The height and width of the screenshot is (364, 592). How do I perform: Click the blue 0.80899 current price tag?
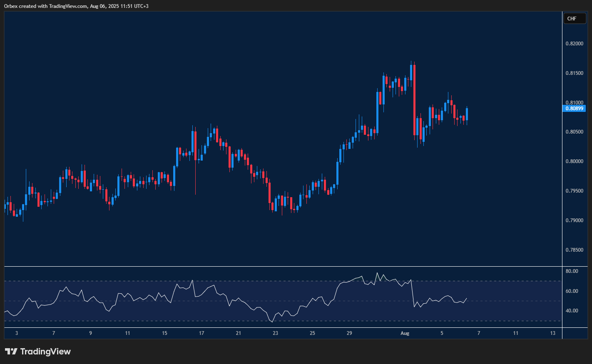pyautogui.click(x=575, y=108)
